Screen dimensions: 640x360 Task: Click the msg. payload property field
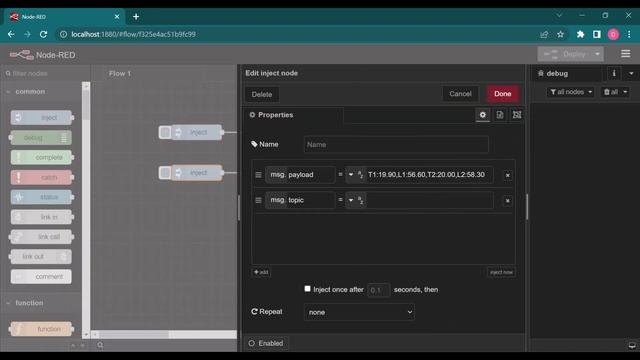pos(300,175)
